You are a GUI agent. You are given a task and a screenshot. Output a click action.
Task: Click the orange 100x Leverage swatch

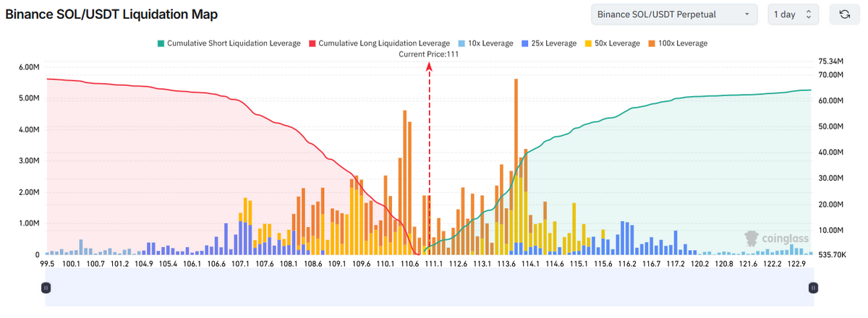(x=652, y=43)
